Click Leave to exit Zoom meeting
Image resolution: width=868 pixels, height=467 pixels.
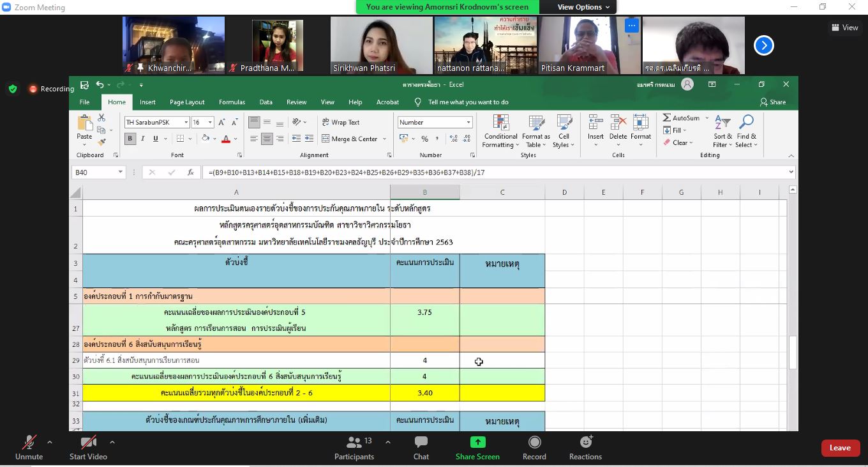click(x=840, y=448)
